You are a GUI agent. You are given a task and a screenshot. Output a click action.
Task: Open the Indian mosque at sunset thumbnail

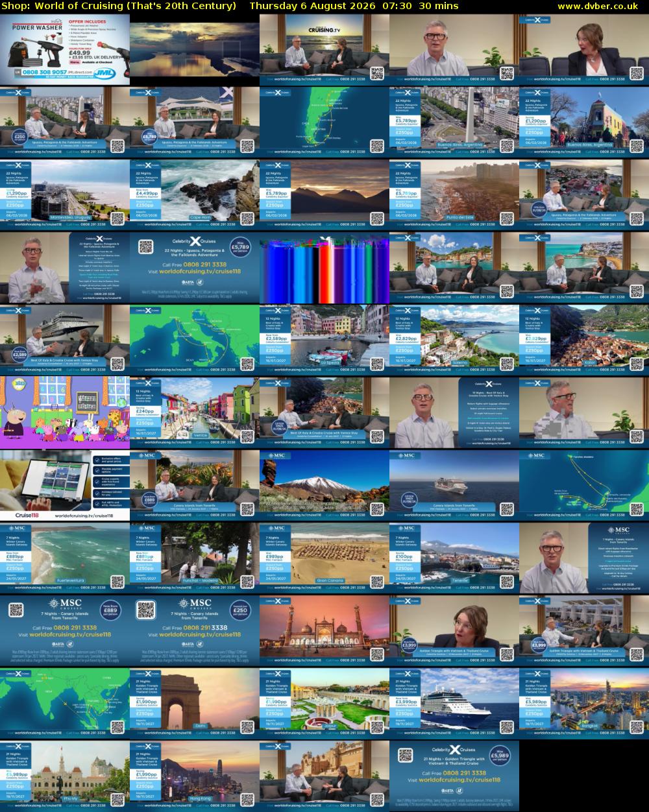point(324,631)
